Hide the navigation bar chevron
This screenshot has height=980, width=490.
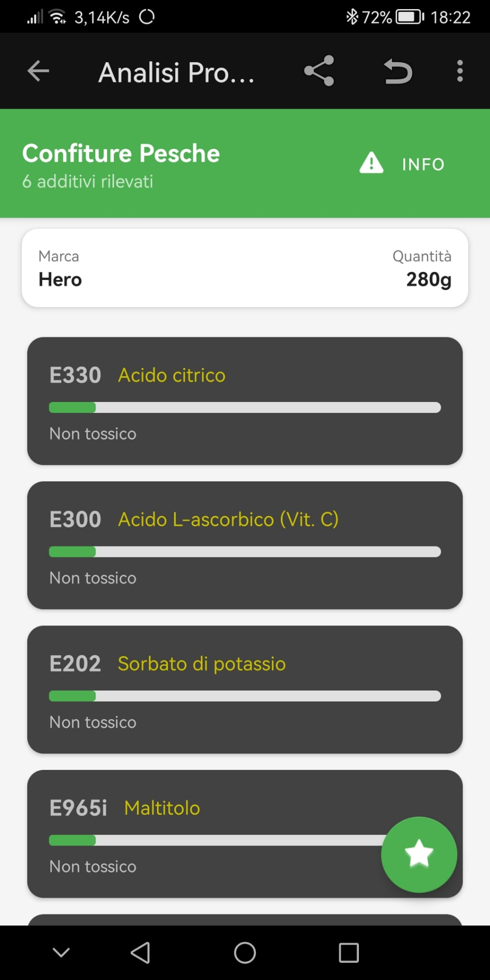61,953
